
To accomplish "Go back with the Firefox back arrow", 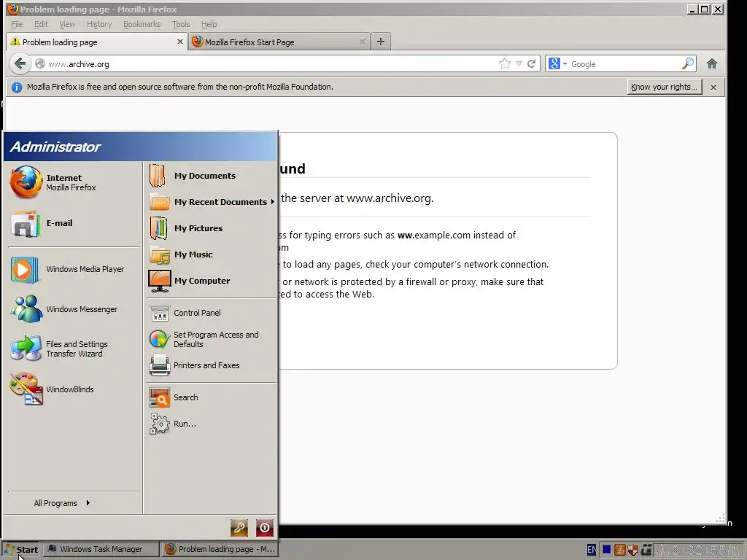I will tap(20, 63).
